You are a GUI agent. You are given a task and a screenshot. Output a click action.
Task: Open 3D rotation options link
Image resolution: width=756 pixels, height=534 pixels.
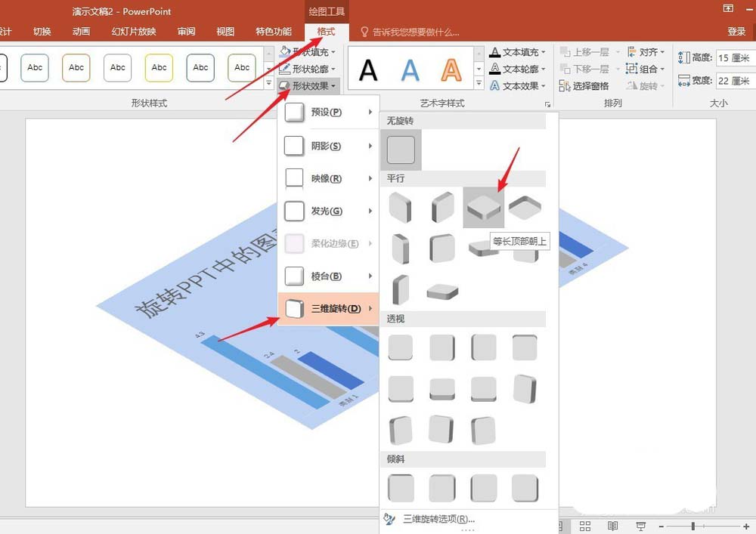[438, 519]
